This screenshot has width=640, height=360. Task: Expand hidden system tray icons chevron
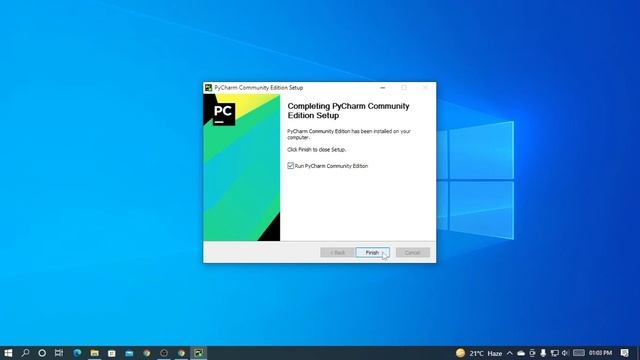click(509, 353)
